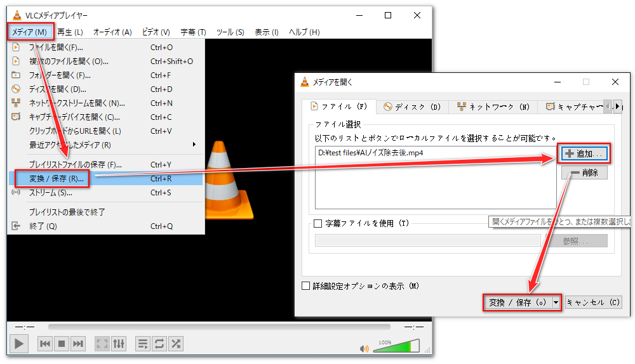Click the open-file icon beside ファイルを開く
This screenshot has width=635, height=364.
point(16,48)
